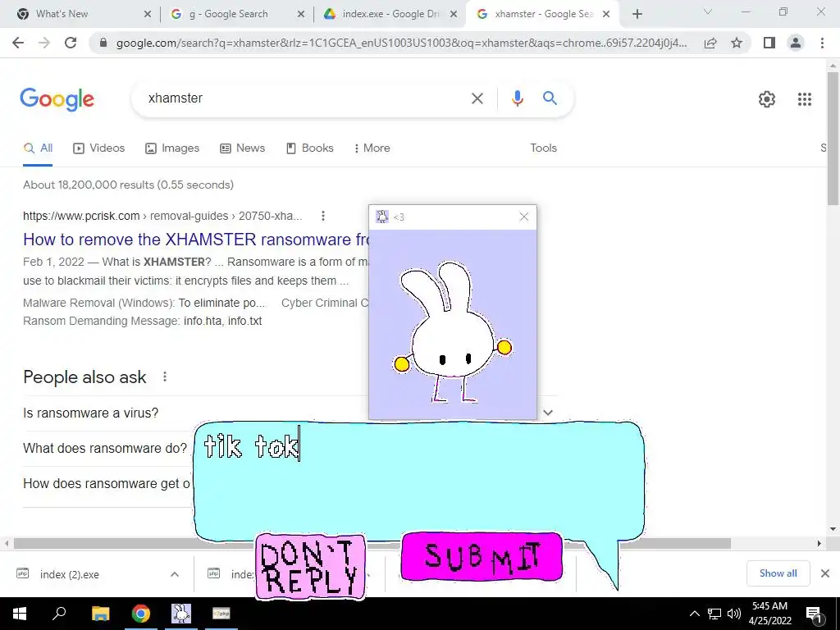This screenshot has height=630, width=840.
Task: Reload the current page
Action: [71, 43]
